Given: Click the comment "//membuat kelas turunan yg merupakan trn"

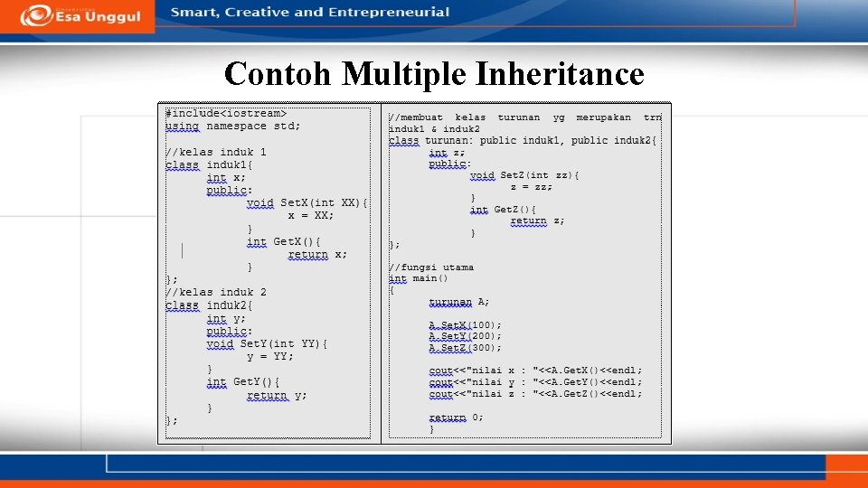Looking at the screenshot, I should (524, 117).
